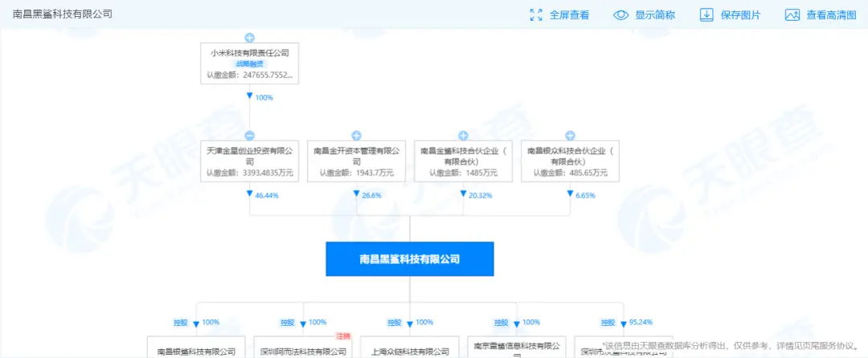Image resolution: width=868 pixels, height=358 pixels.
Task: Click the page title 南昌黑鲨科技有限公司 in header
Action: [63, 14]
